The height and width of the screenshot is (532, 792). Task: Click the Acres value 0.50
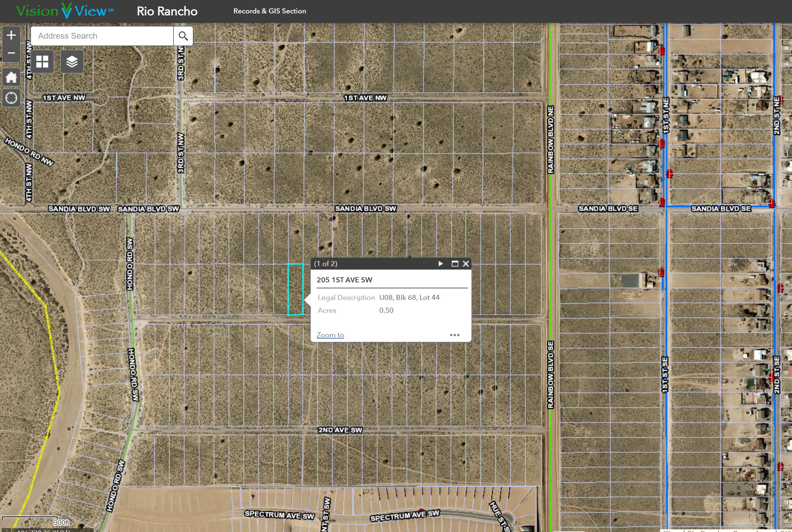(386, 310)
